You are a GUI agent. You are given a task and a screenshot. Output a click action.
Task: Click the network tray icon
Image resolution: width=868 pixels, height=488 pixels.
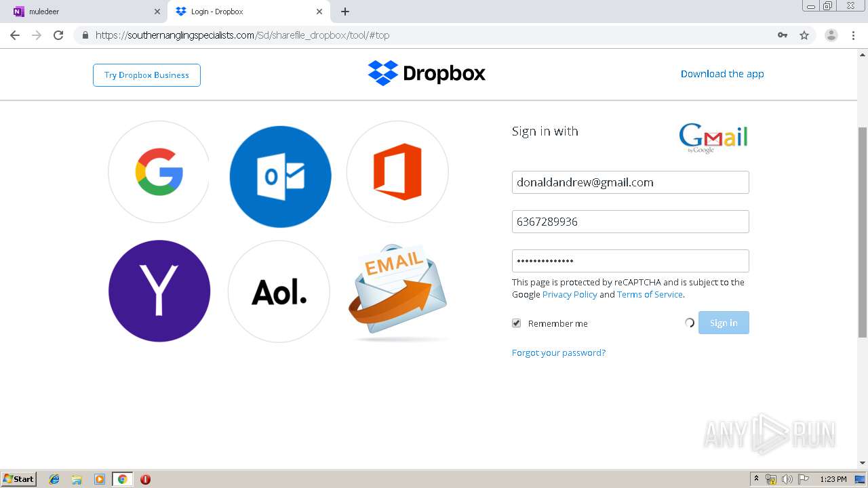point(771,479)
